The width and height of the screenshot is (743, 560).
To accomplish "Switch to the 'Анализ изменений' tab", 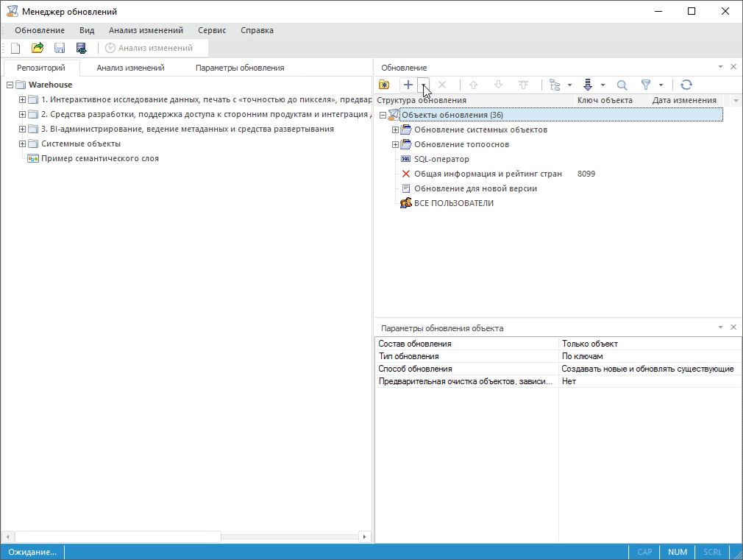I will pyautogui.click(x=130, y=68).
